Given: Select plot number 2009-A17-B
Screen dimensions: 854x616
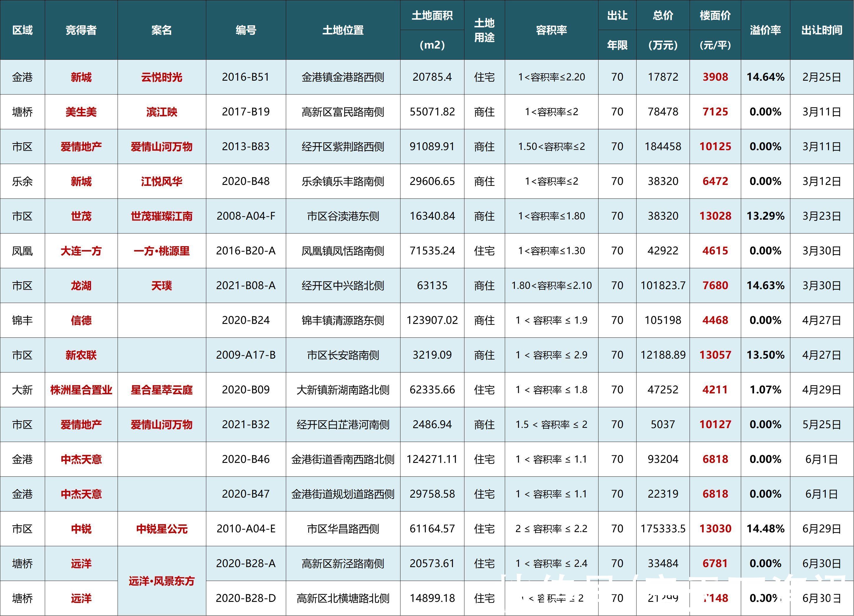Looking at the screenshot, I should pyautogui.click(x=246, y=355).
